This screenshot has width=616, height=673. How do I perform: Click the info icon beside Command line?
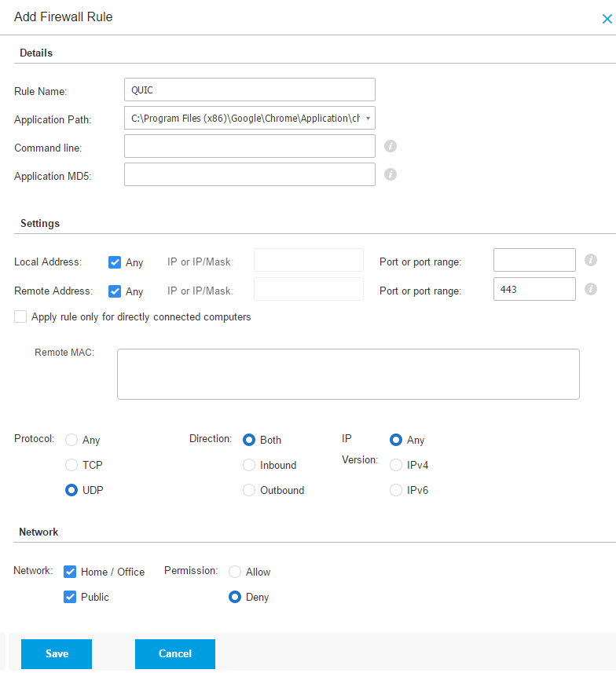click(x=390, y=146)
